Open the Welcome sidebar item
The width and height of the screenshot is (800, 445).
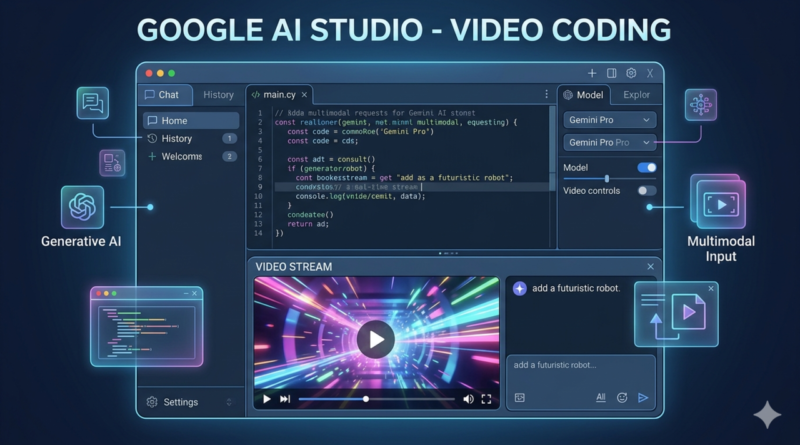click(x=191, y=156)
